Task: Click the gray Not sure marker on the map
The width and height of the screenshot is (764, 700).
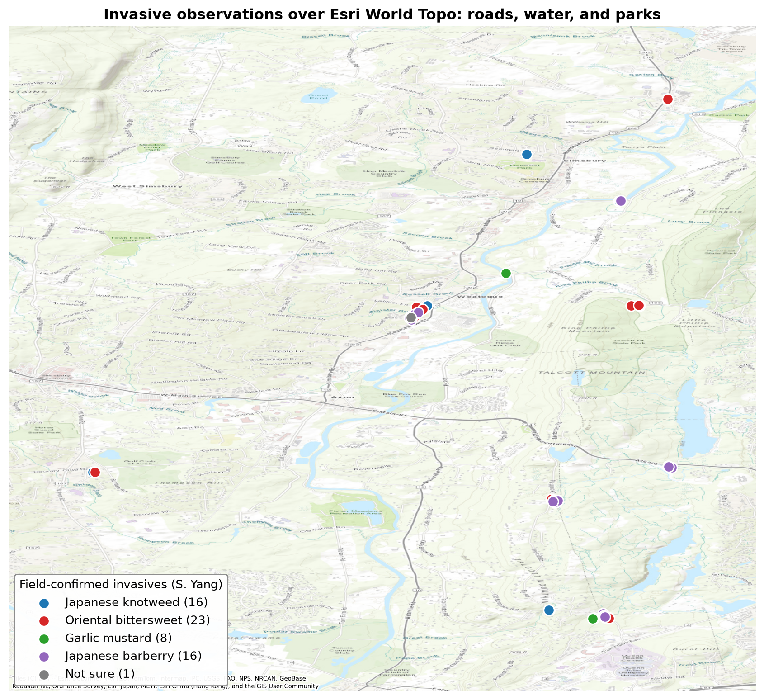Action: 411,318
